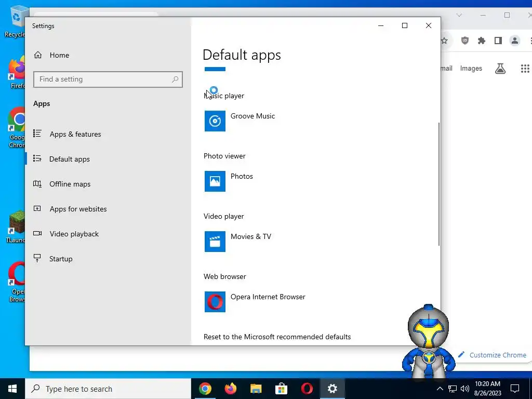Open Microsoft Store from the taskbar
The height and width of the screenshot is (399, 532).
tap(281, 389)
